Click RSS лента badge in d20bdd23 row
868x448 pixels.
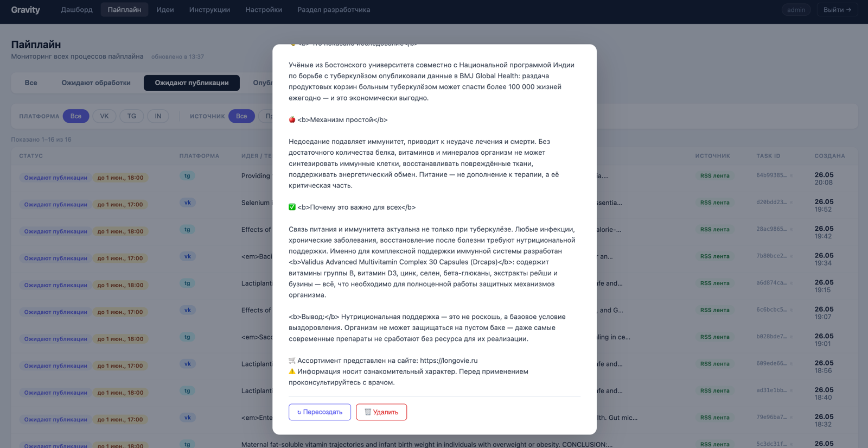pyautogui.click(x=714, y=203)
